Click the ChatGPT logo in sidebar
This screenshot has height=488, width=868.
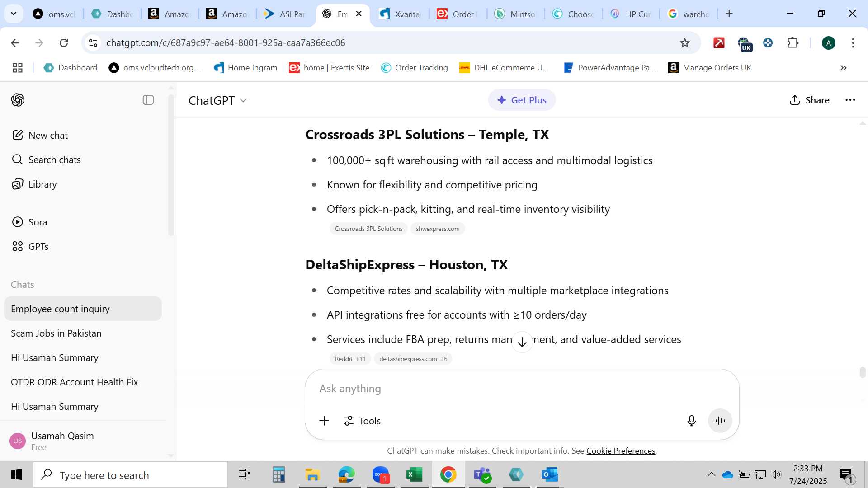click(18, 100)
